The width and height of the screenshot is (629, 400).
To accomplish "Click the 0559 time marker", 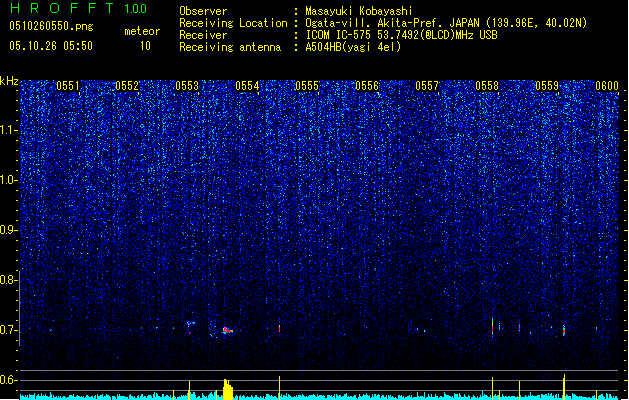I will coord(547,86).
